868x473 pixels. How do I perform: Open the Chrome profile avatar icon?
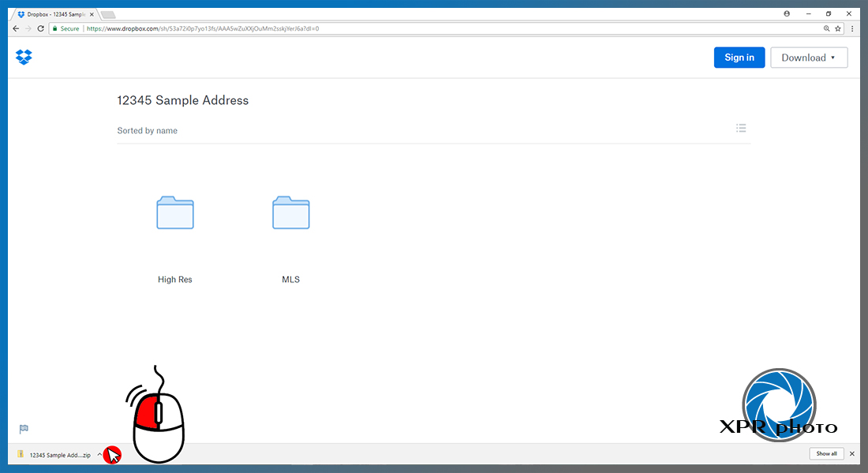pos(787,14)
